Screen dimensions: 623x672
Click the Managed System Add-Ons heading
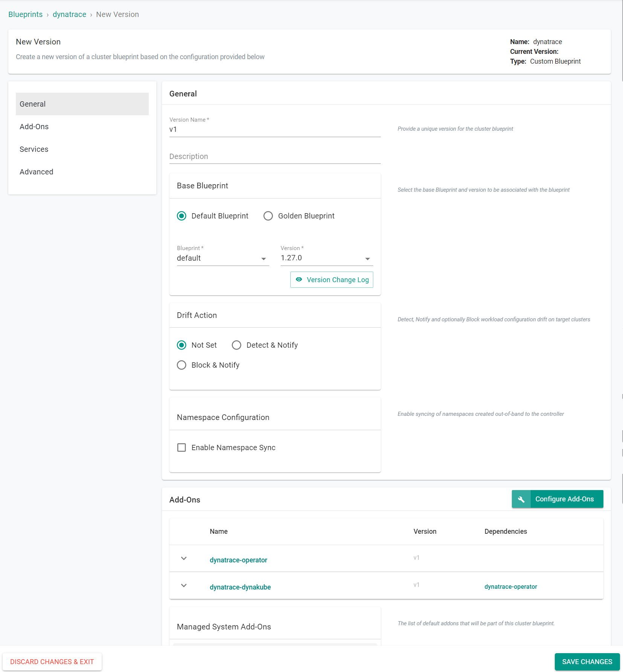coord(224,627)
